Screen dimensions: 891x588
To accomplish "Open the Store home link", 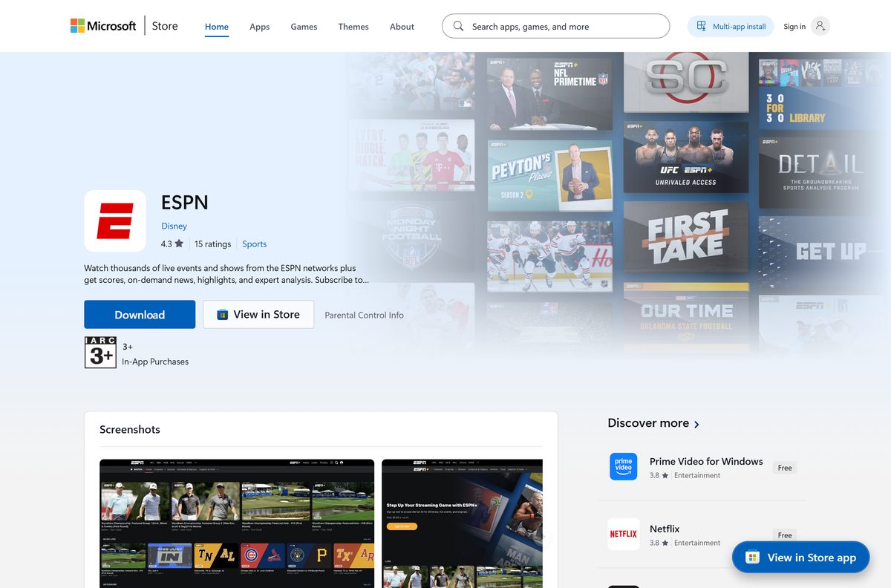I will click(x=165, y=26).
